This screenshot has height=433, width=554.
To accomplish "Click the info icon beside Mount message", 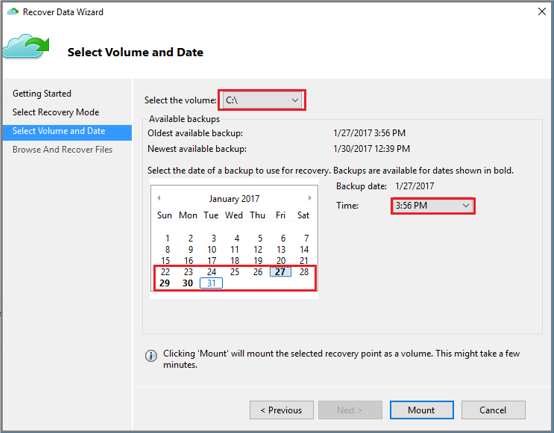I will tap(151, 356).
